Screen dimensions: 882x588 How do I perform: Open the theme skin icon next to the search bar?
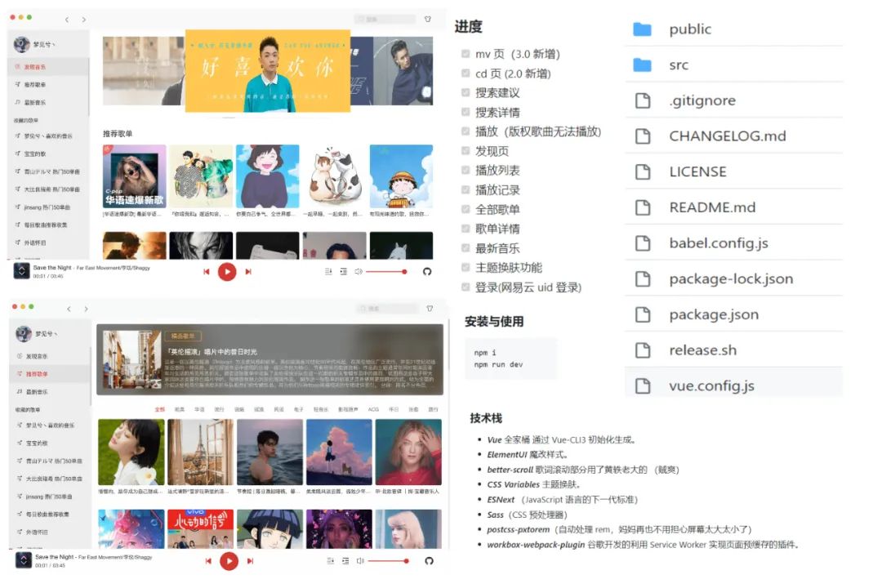pos(427,19)
